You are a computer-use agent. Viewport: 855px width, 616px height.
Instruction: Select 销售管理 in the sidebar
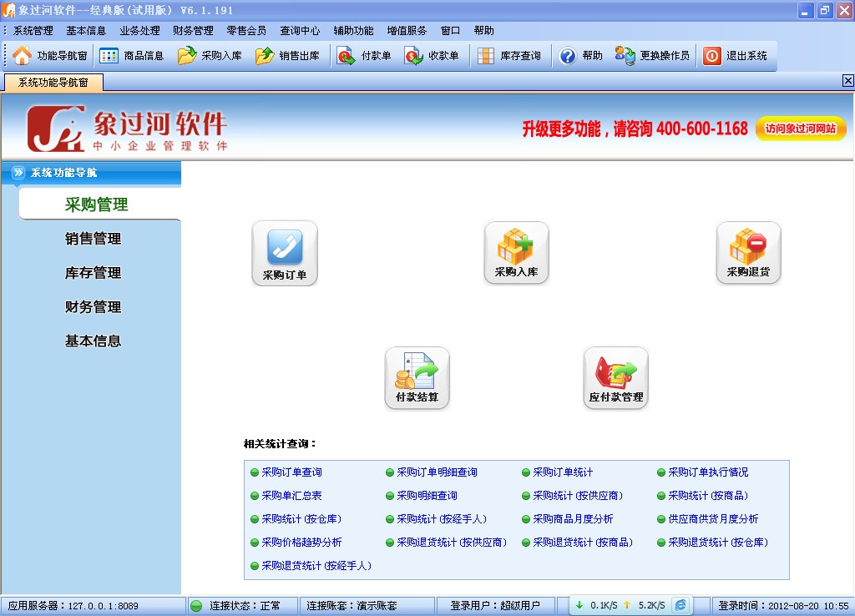coord(94,239)
